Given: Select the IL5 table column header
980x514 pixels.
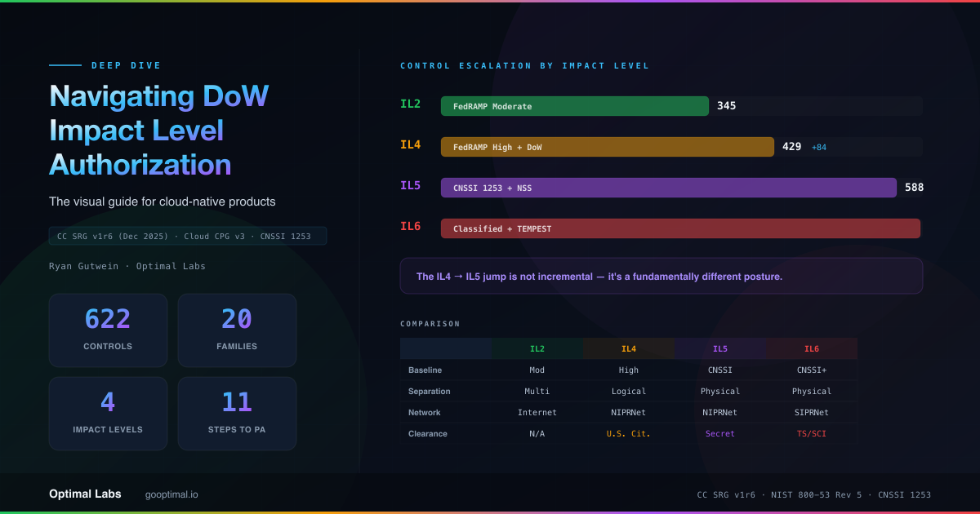Looking at the screenshot, I should tap(720, 348).
